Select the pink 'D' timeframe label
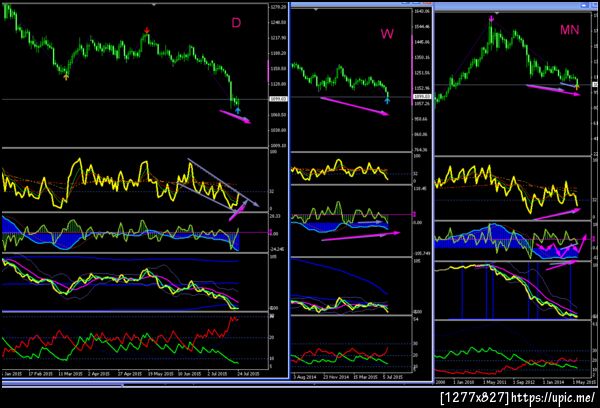This screenshot has height=408, width=600. [236, 23]
